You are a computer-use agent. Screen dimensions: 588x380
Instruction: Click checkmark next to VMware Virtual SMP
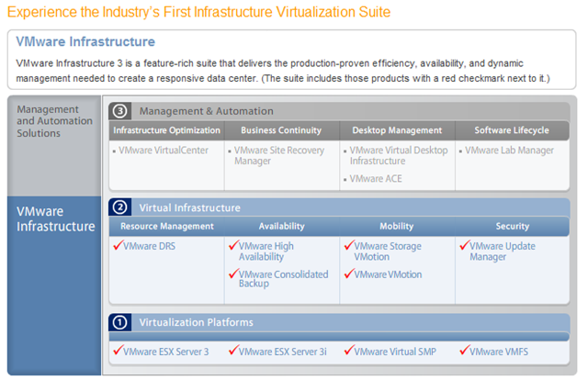click(348, 350)
